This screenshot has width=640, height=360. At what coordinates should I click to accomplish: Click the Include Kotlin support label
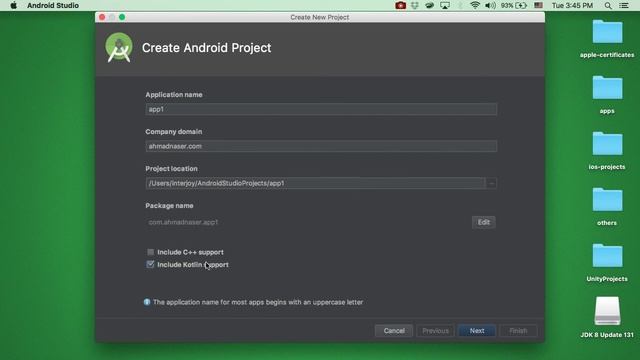pos(193,264)
